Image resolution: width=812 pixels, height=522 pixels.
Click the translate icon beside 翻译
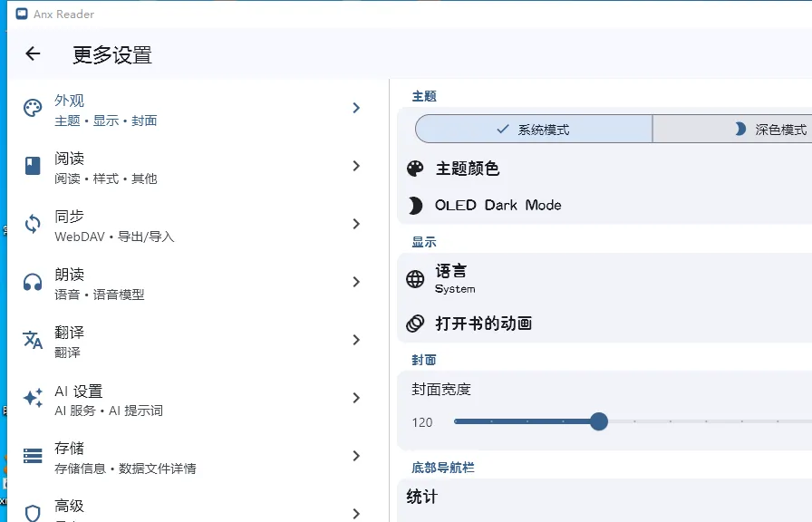[x=31, y=340]
